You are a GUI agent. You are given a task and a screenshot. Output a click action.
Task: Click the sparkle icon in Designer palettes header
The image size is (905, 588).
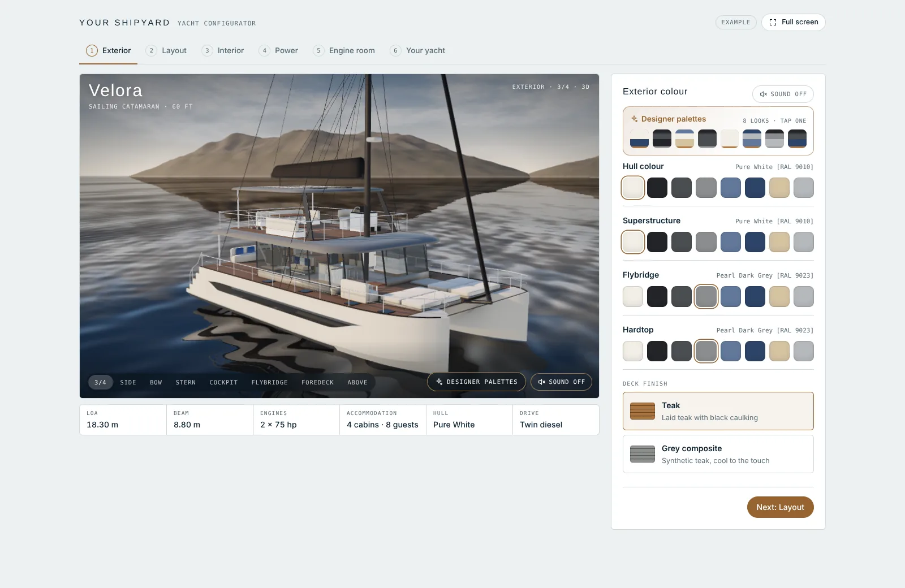pyautogui.click(x=635, y=119)
